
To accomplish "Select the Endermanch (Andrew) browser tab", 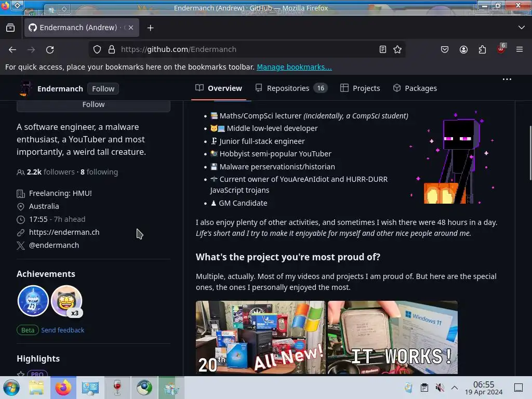I will [82, 28].
